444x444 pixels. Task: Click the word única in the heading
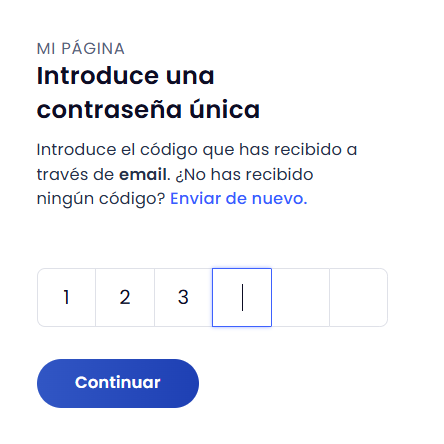(225, 108)
